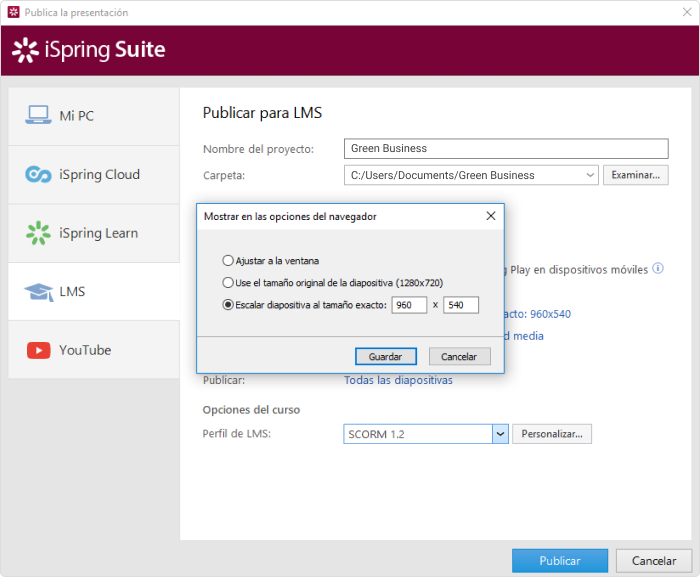The width and height of the screenshot is (700, 577).
Task: Click the Nombre del proyecto field
Action: (506, 148)
